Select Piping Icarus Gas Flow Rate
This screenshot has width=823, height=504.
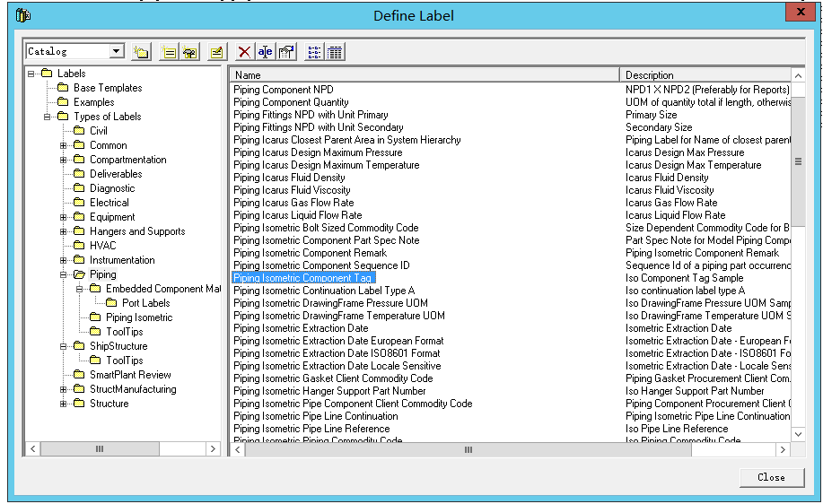coord(293,203)
